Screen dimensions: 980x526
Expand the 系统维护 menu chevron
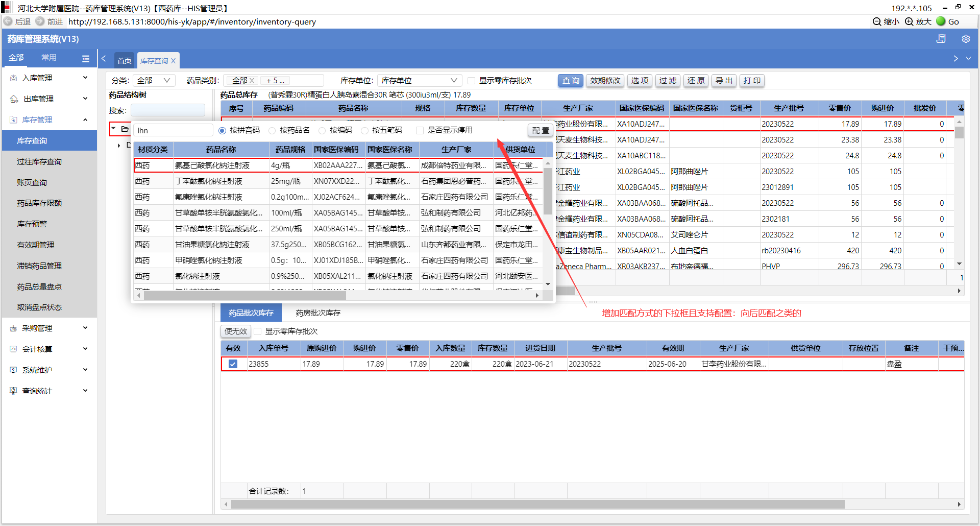point(85,370)
